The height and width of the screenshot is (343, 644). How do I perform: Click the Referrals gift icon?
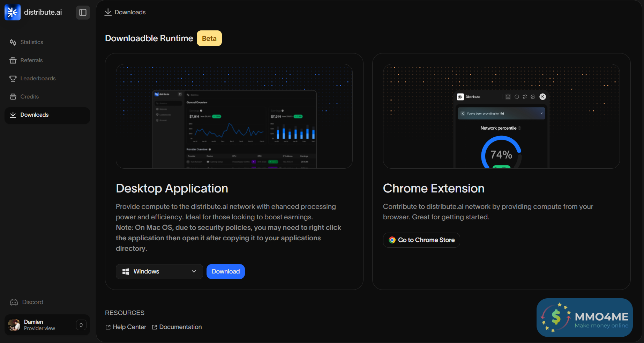point(13,60)
